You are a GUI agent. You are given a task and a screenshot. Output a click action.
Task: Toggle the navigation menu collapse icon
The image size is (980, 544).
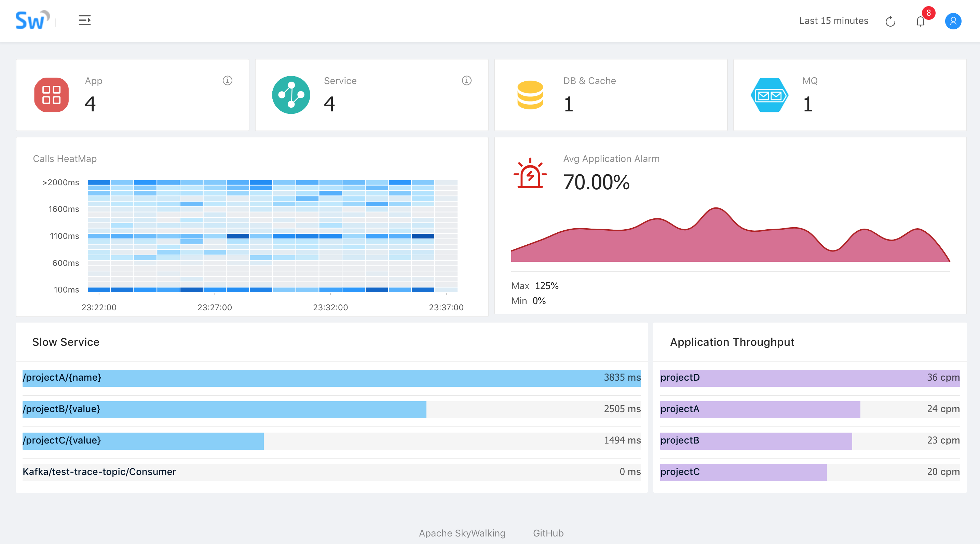[x=84, y=20]
